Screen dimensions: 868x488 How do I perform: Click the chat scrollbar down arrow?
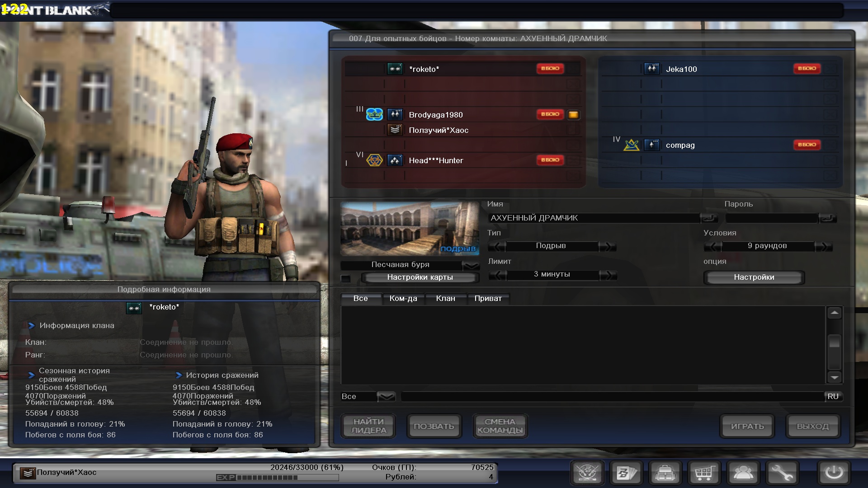[x=834, y=377]
